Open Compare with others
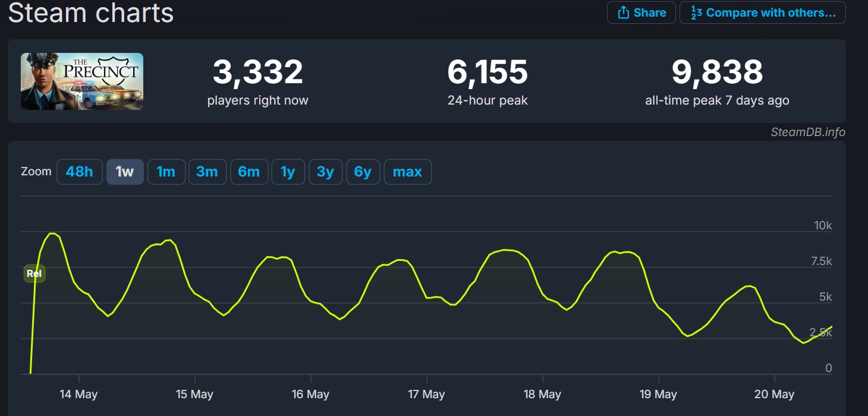This screenshot has width=868, height=416. [763, 12]
